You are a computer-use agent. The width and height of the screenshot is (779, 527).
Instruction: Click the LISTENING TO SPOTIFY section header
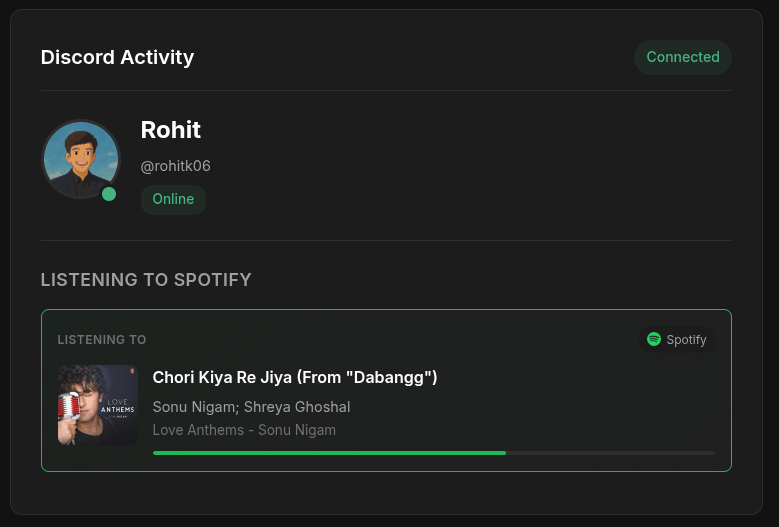coord(146,280)
